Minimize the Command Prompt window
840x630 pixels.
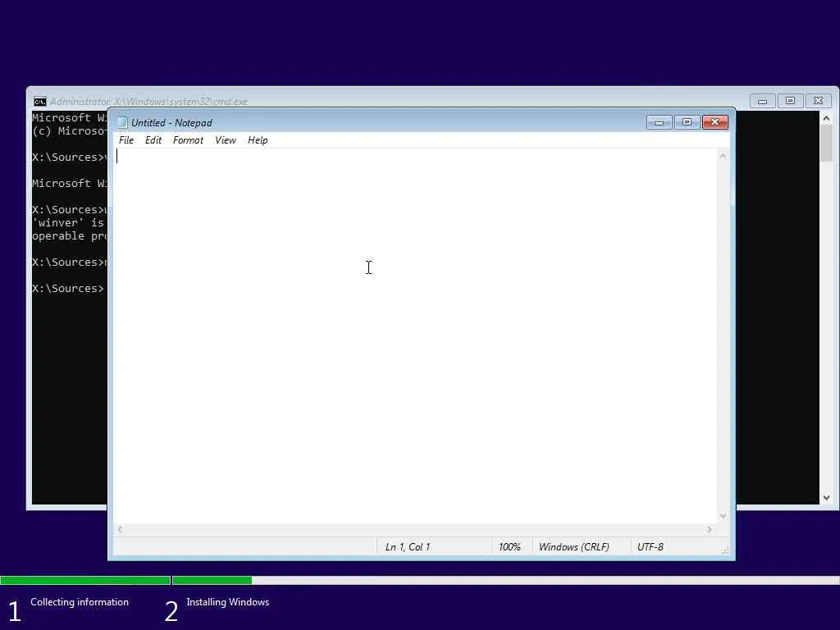coord(762,101)
